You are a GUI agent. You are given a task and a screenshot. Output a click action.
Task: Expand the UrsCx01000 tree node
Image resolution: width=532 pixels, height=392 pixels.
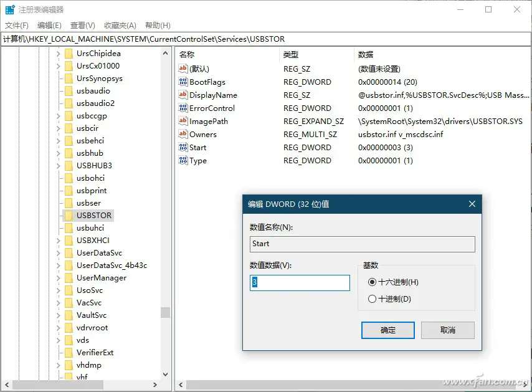pos(58,66)
